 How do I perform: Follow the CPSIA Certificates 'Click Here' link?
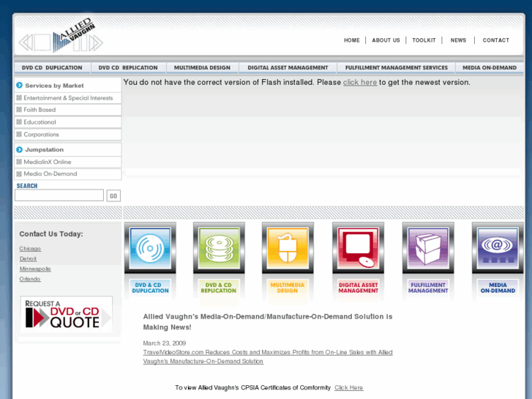point(349,387)
